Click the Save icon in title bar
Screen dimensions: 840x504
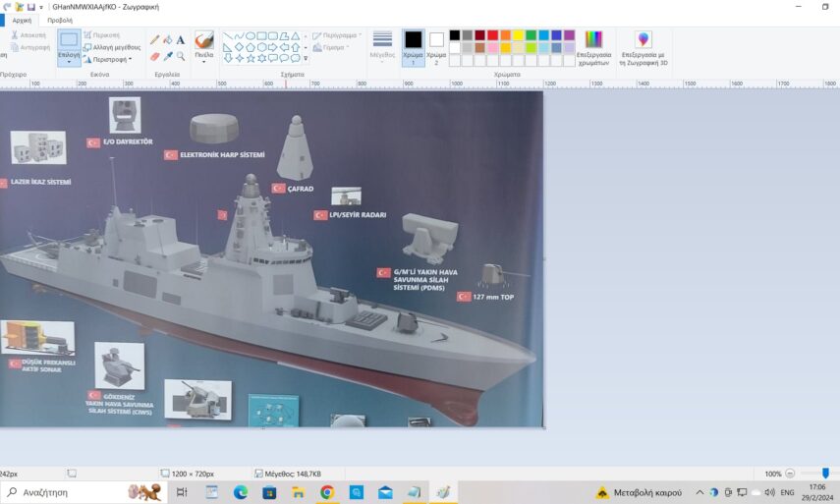(x=31, y=6)
